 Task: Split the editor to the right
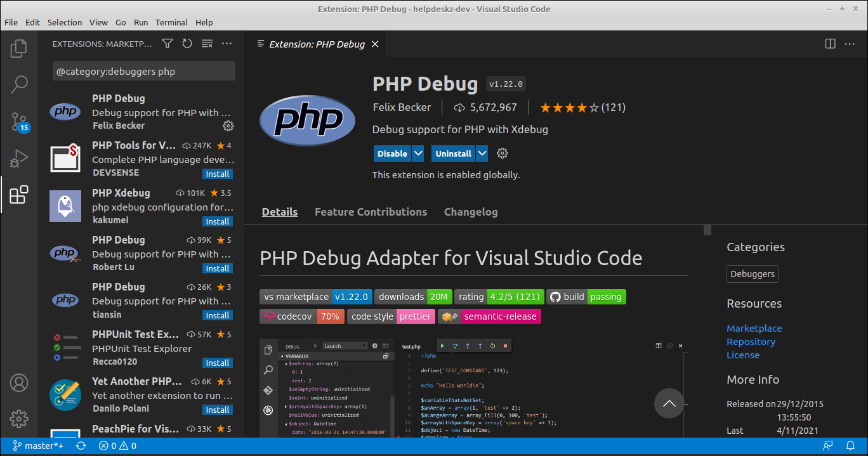[x=830, y=43]
